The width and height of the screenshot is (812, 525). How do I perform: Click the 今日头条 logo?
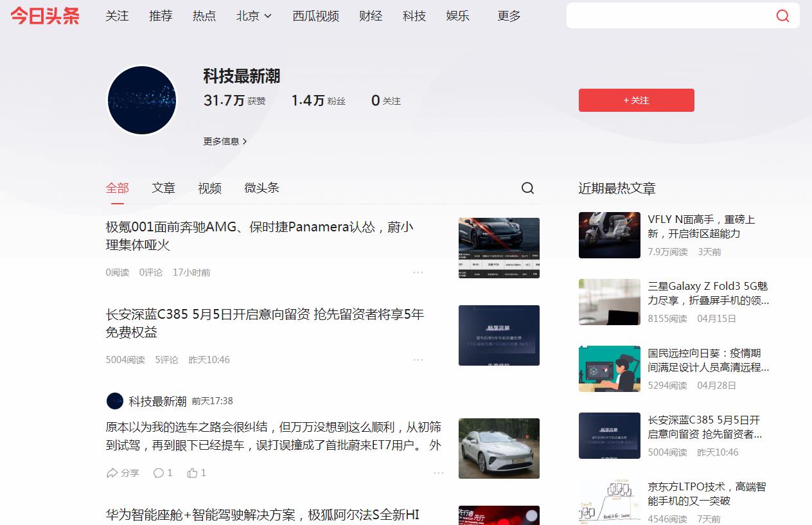coord(45,16)
